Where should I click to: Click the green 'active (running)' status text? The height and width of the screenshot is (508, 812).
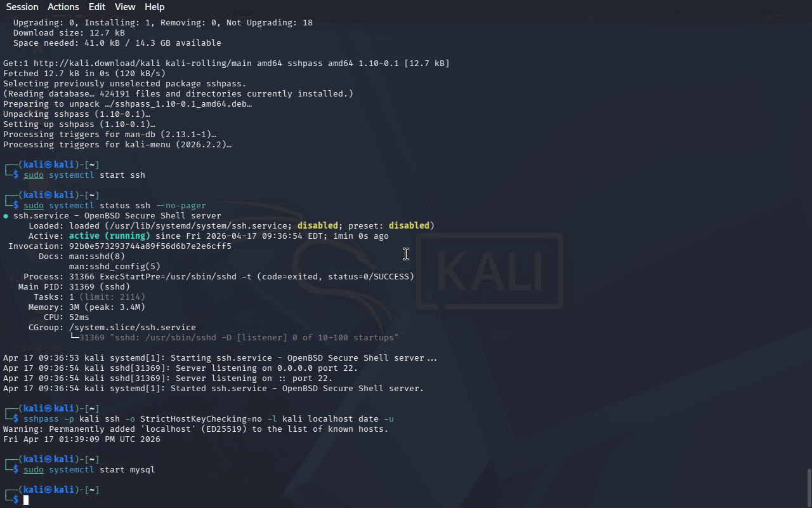point(110,236)
